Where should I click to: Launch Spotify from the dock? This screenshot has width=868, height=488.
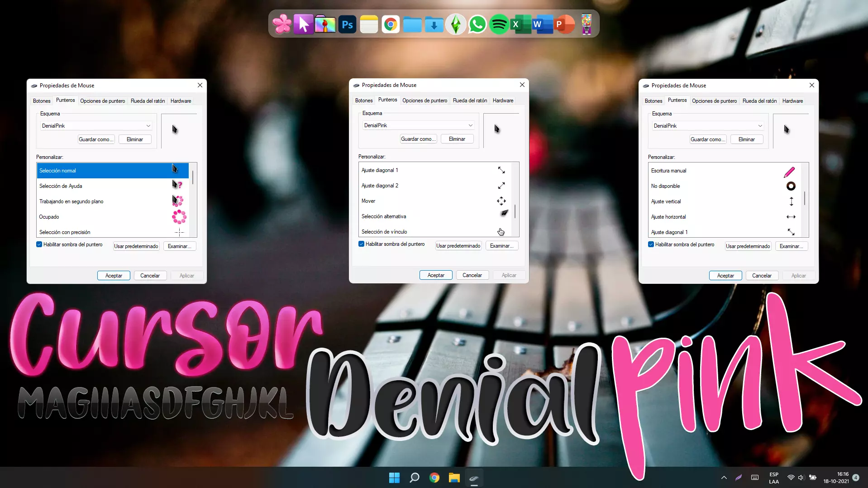tap(499, 24)
